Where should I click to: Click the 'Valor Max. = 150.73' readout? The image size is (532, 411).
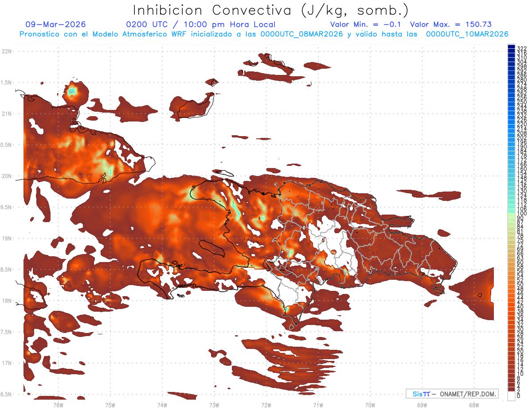451,25
